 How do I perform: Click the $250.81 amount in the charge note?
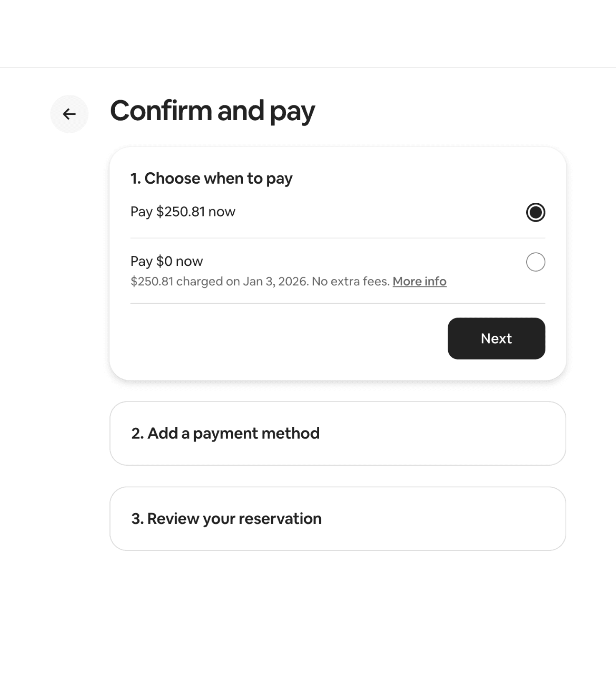point(152,281)
